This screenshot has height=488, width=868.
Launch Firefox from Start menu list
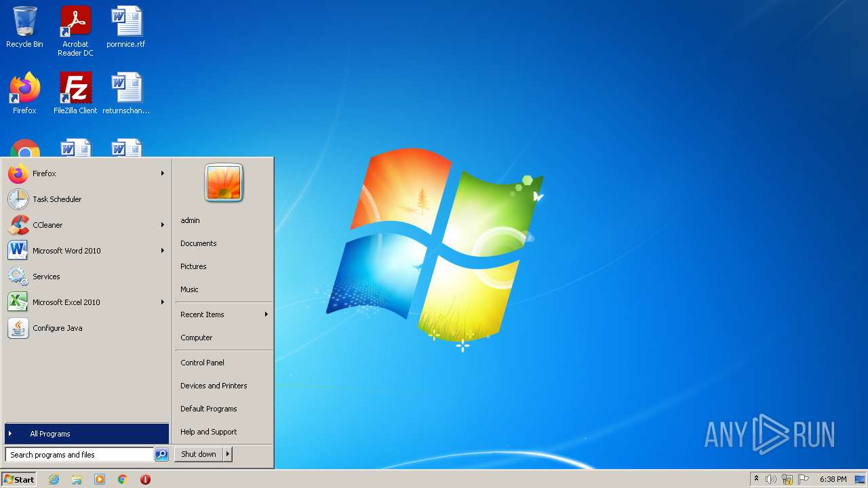coord(86,174)
